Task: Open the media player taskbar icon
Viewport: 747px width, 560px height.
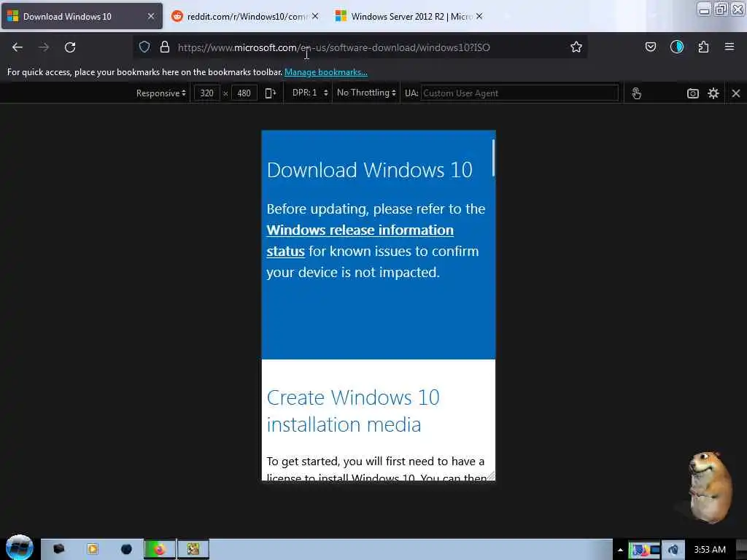Action: click(x=93, y=549)
